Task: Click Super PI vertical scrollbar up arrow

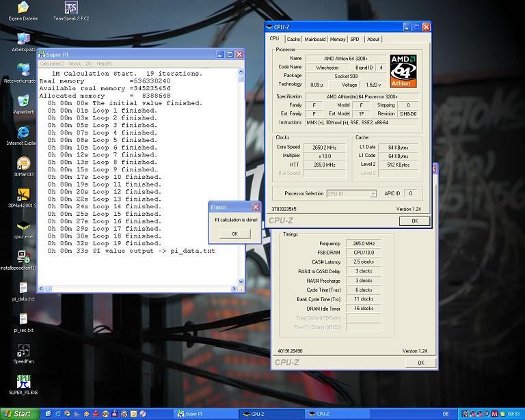Action: (241, 72)
